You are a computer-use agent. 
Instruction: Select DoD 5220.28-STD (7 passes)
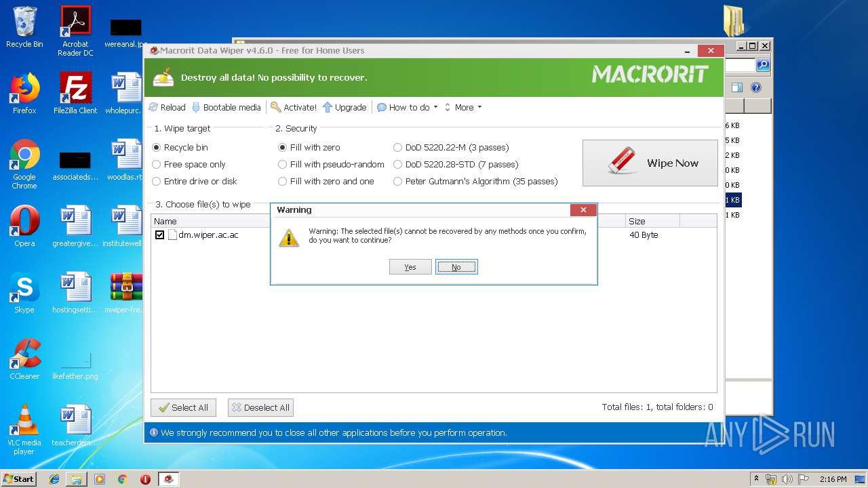(456, 164)
